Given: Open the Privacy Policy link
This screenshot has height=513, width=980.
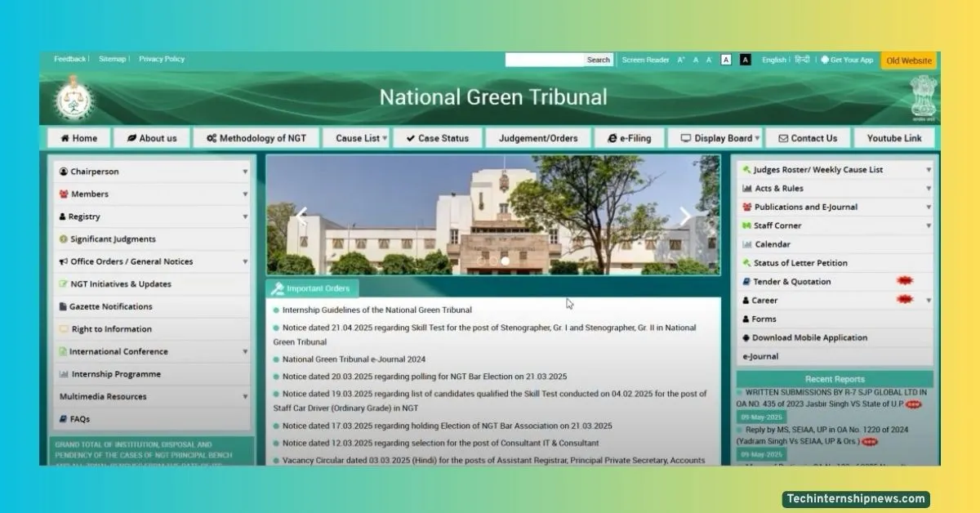Looking at the screenshot, I should tap(162, 59).
